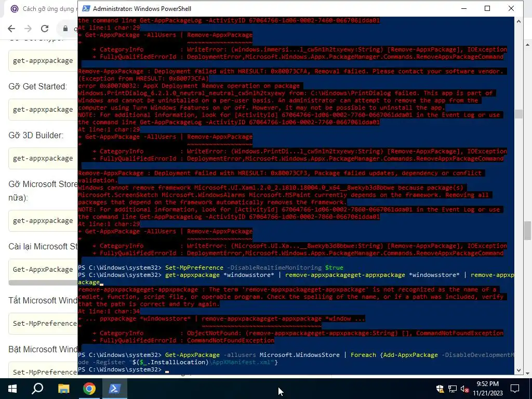
Task: View site info lock icon in Chrome
Action: 65,29
